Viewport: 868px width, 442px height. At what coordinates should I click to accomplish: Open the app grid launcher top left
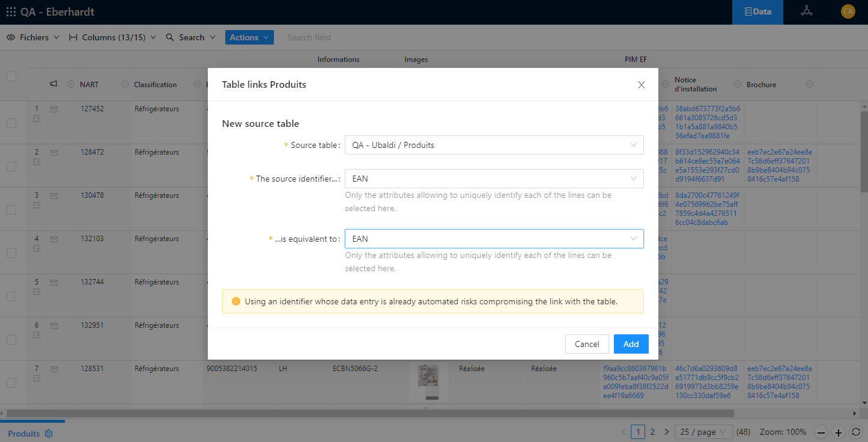[10, 11]
